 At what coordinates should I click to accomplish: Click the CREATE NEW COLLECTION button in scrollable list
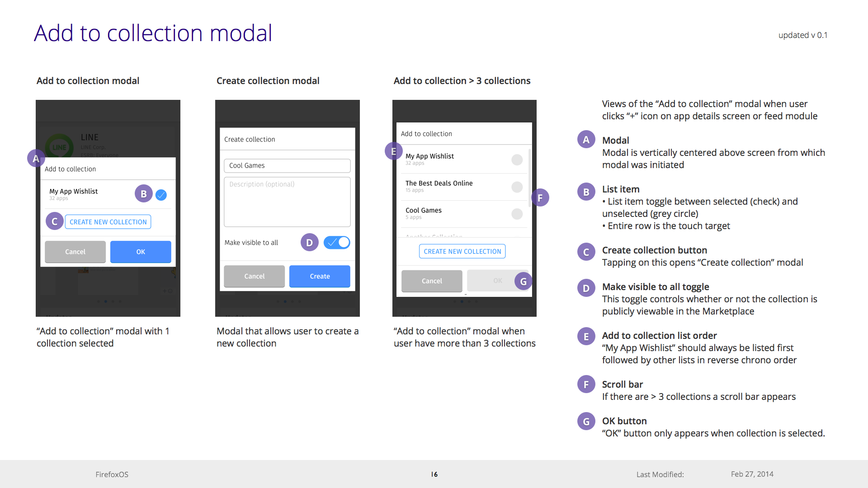point(462,251)
